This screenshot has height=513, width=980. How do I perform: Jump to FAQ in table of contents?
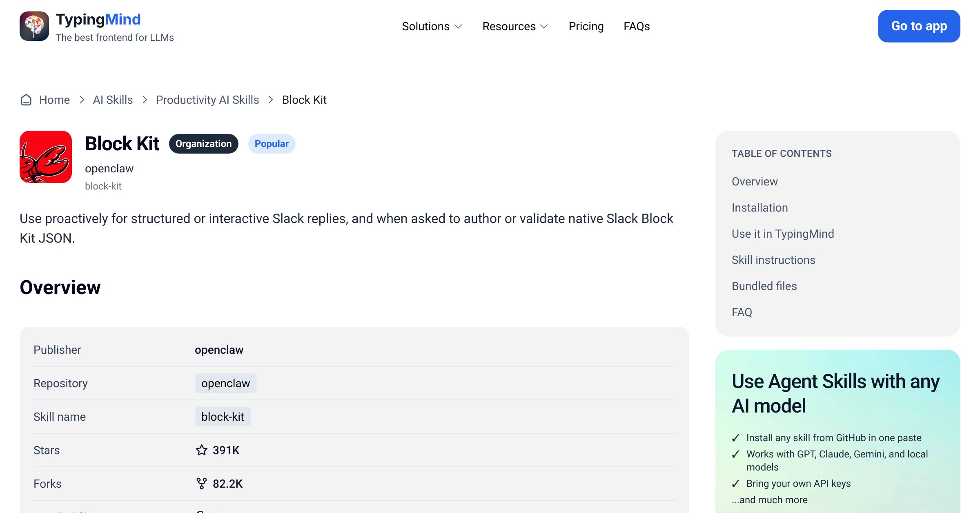coord(742,312)
